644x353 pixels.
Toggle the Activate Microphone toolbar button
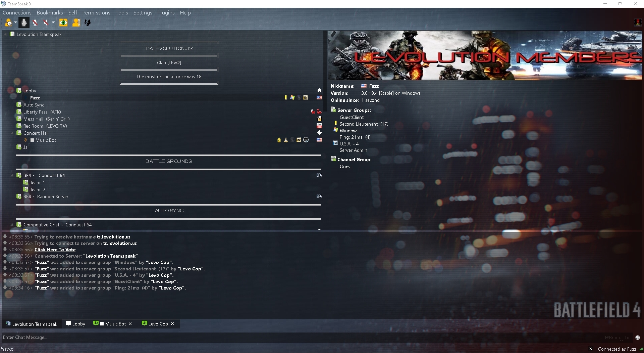(23, 23)
